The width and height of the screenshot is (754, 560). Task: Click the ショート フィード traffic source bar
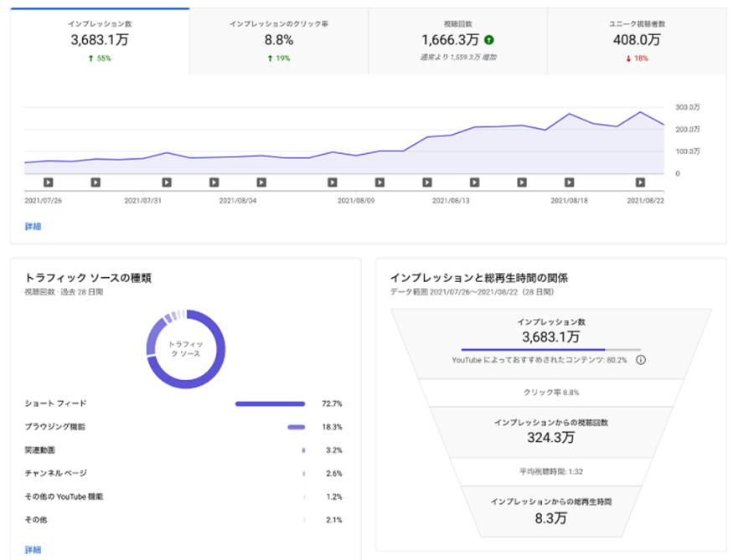[269, 403]
